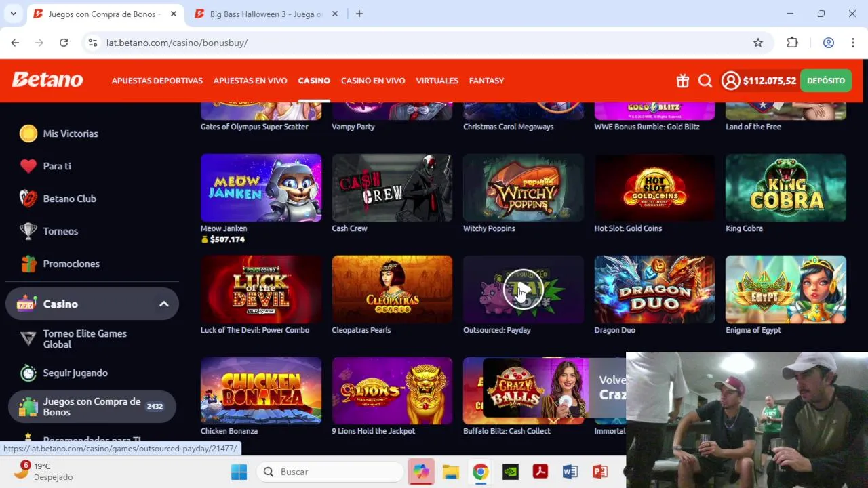Open Cash Crew game thumbnail

pyautogui.click(x=392, y=188)
